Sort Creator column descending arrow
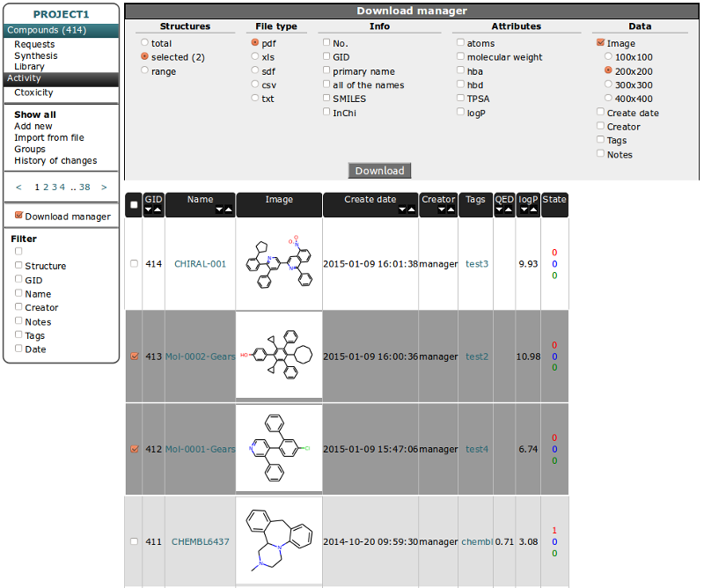The width and height of the screenshot is (704, 588). [x=442, y=209]
